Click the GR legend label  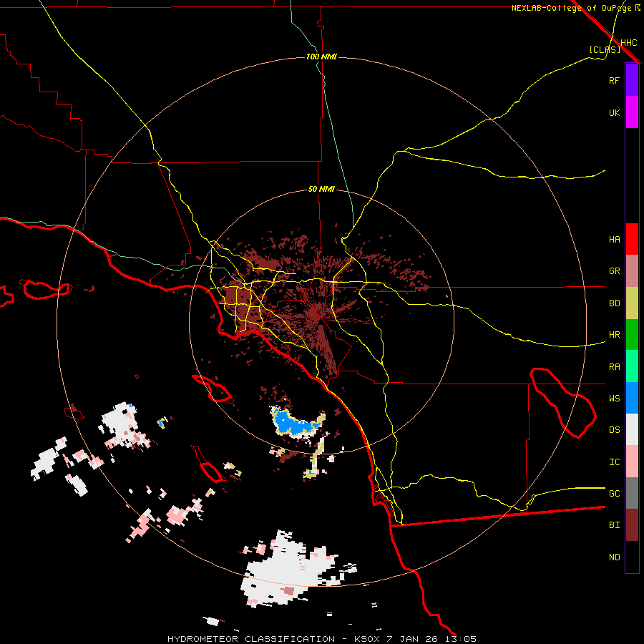(614, 271)
